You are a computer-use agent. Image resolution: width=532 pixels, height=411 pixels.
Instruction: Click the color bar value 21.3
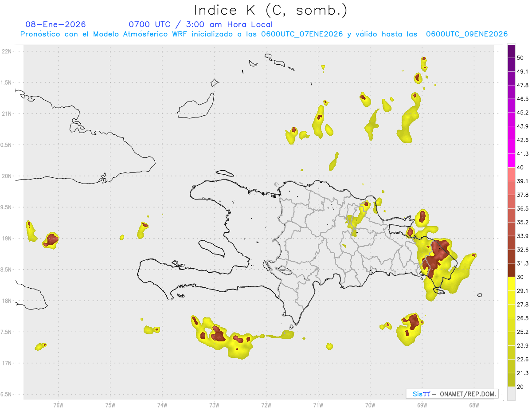pyautogui.click(x=523, y=373)
